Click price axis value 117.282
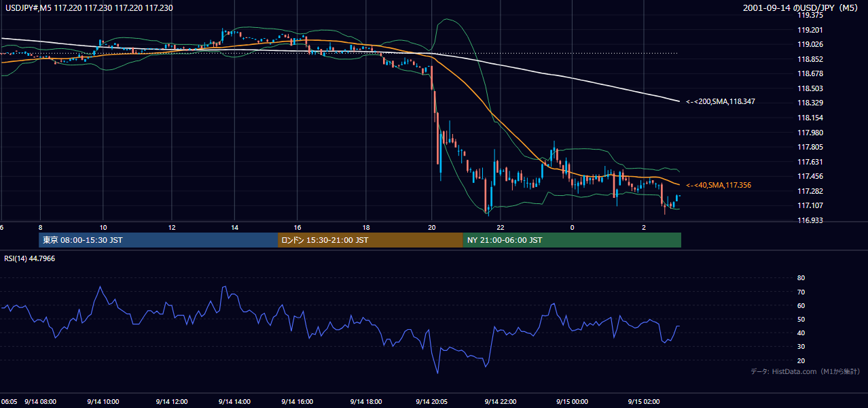The width and height of the screenshot is (868, 408). pyautogui.click(x=811, y=191)
